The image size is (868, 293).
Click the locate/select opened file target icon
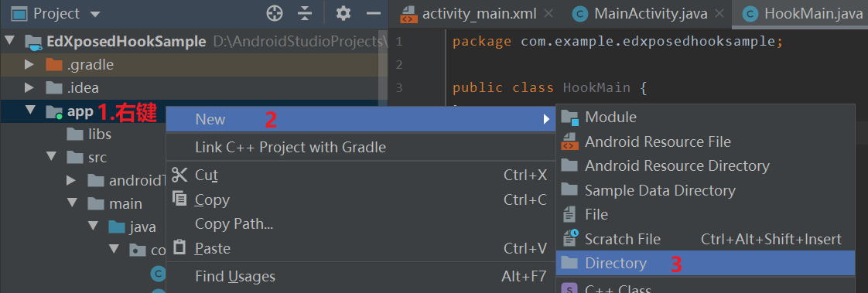tap(275, 13)
